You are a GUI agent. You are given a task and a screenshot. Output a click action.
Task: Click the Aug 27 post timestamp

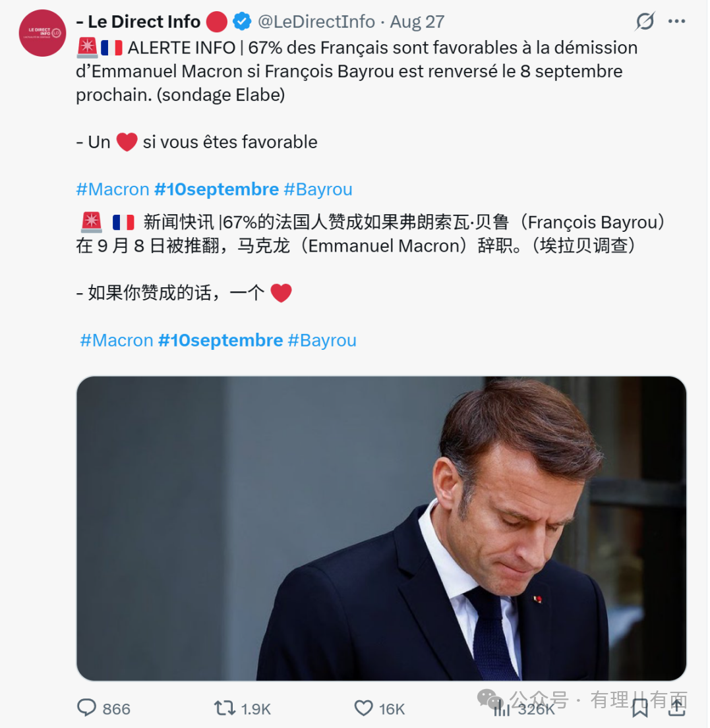pyautogui.click(x=417, y=22)
